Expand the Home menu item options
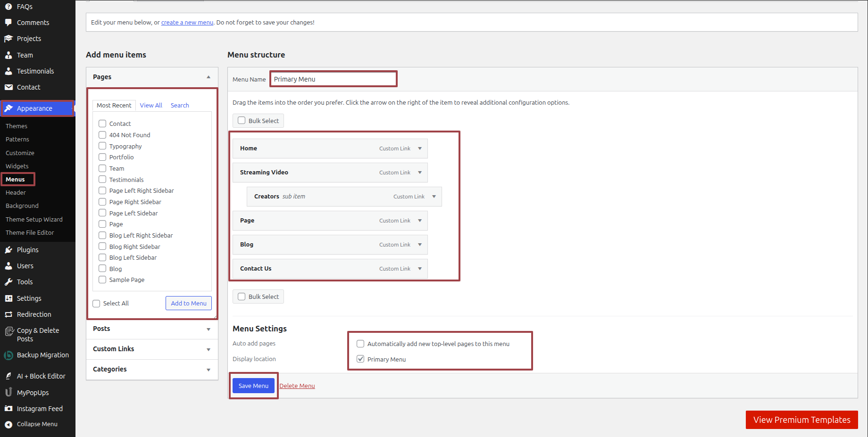 (420, 148)
